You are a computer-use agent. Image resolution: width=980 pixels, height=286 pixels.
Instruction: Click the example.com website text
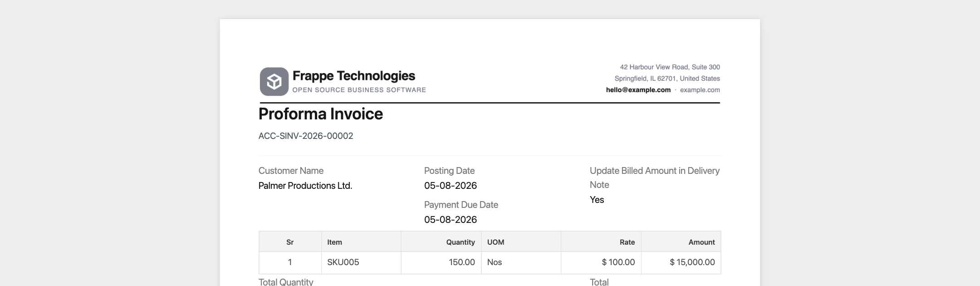point(700,90)
